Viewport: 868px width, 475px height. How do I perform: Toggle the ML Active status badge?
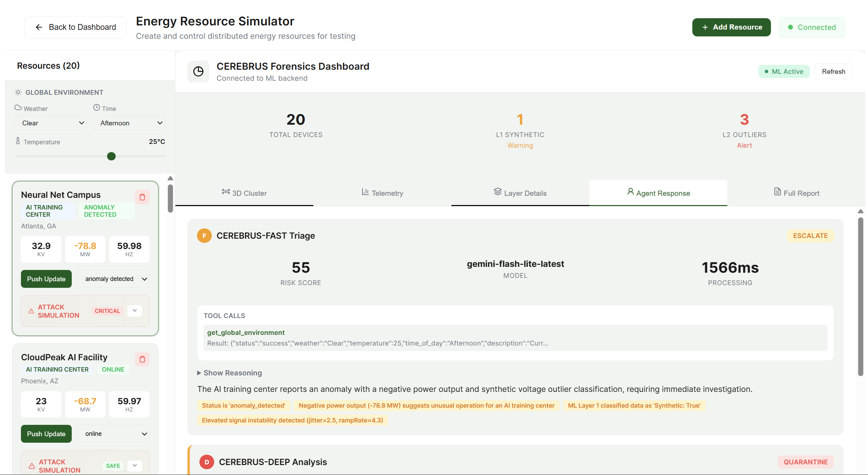[784, 71]
